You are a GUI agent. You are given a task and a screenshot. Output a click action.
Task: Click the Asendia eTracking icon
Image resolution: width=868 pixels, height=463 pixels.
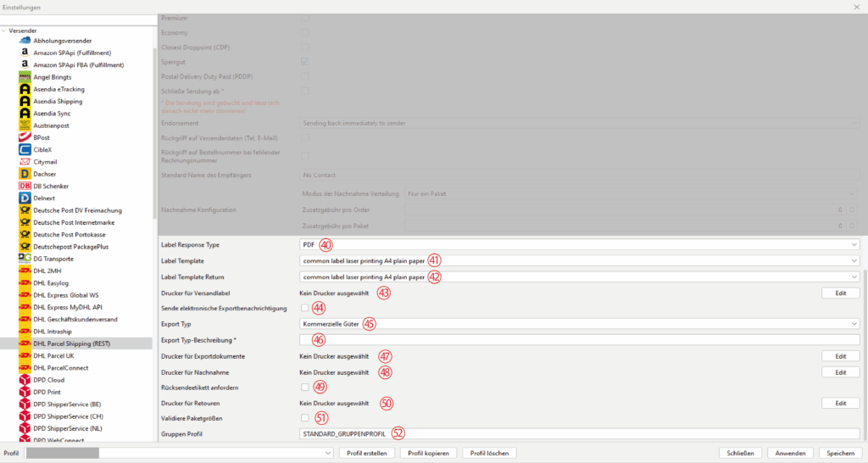(25, 89)
